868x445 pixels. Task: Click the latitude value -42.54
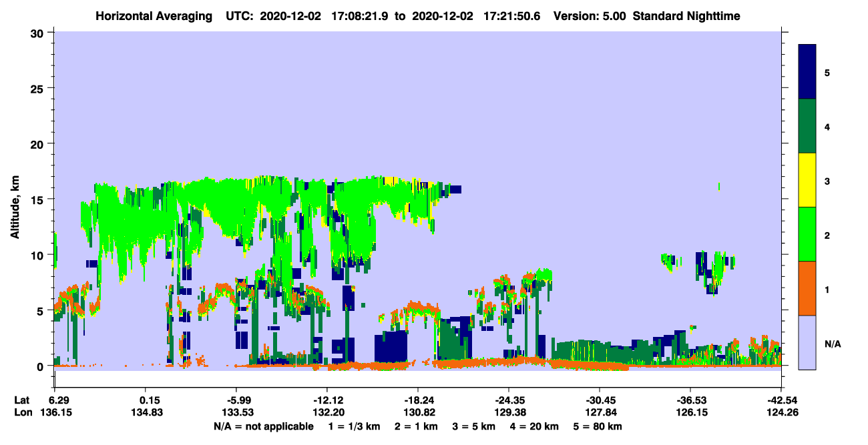(x=781, y=400)
